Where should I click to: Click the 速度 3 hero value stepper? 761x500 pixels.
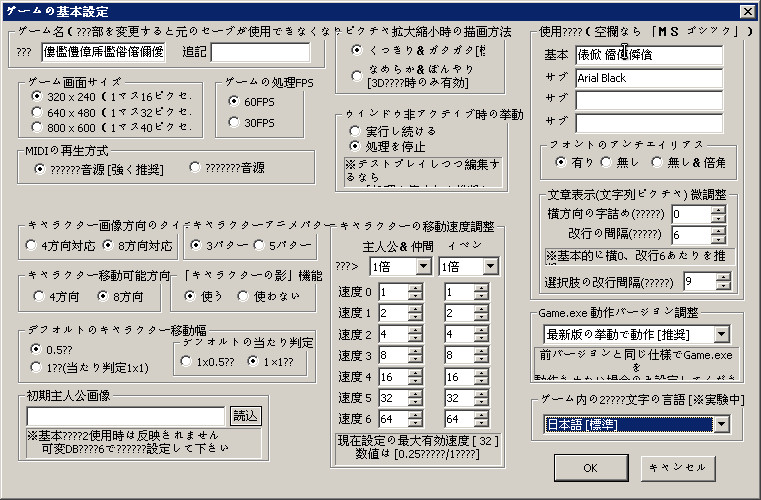415,355
